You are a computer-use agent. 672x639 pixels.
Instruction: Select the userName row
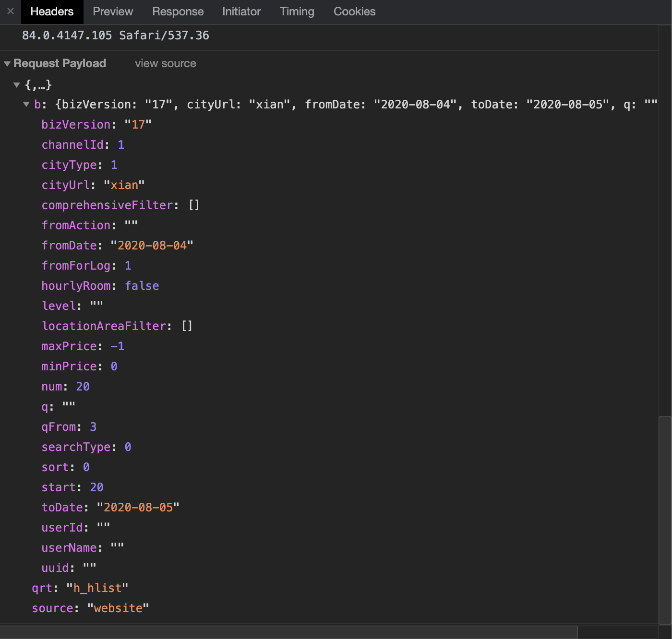point(83,548)
